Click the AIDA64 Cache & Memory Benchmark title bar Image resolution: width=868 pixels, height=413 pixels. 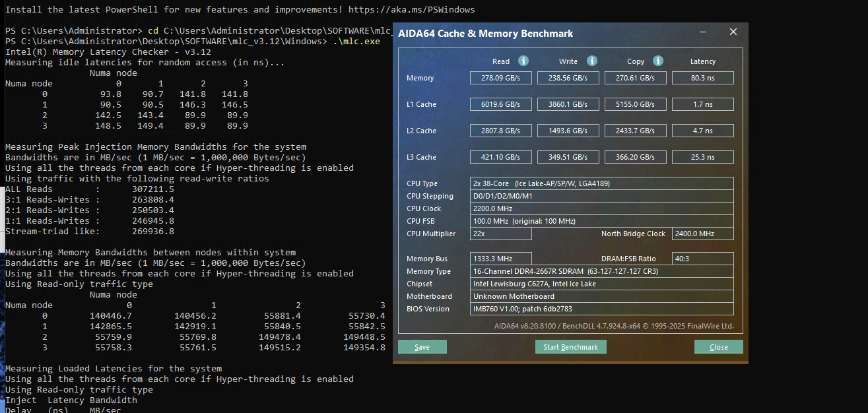tap(541, 33)
